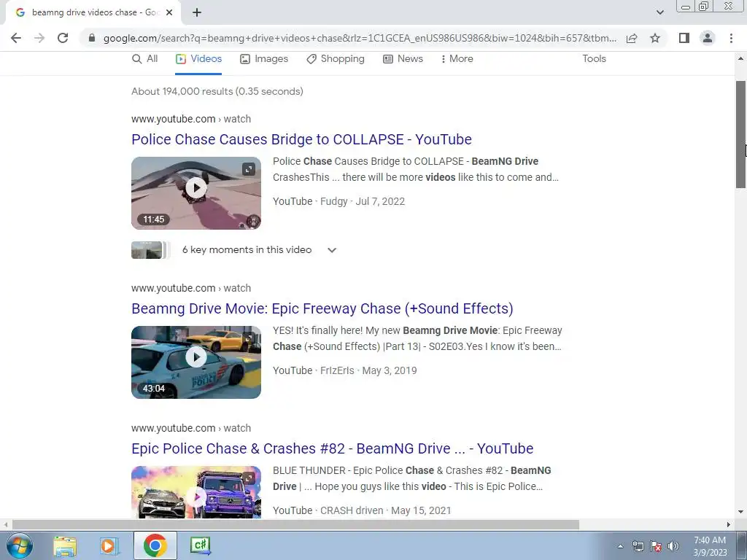Open the volume speaker tray icon
The height and width of the screenshot is (560, 747).
tap(673, 546)
